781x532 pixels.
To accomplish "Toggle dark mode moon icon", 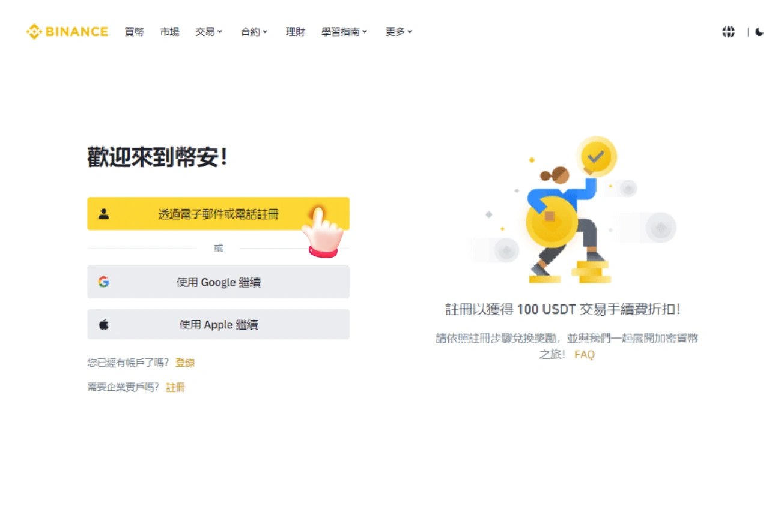I will [759, 32].
